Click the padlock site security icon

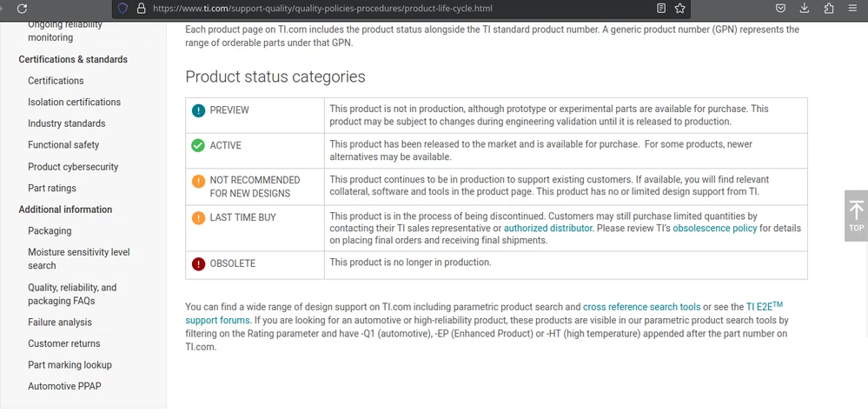(x=141, y=9)
